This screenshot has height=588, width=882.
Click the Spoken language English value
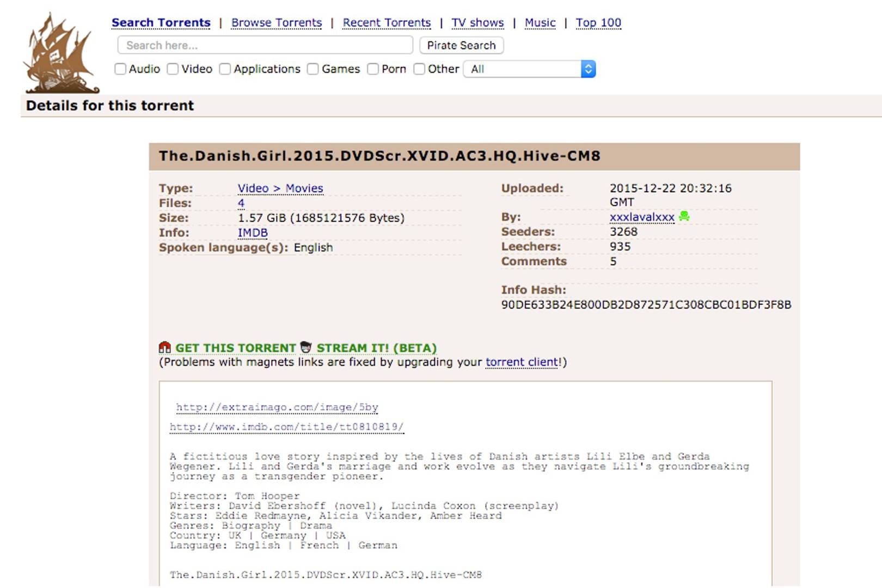tap(313, 247)
